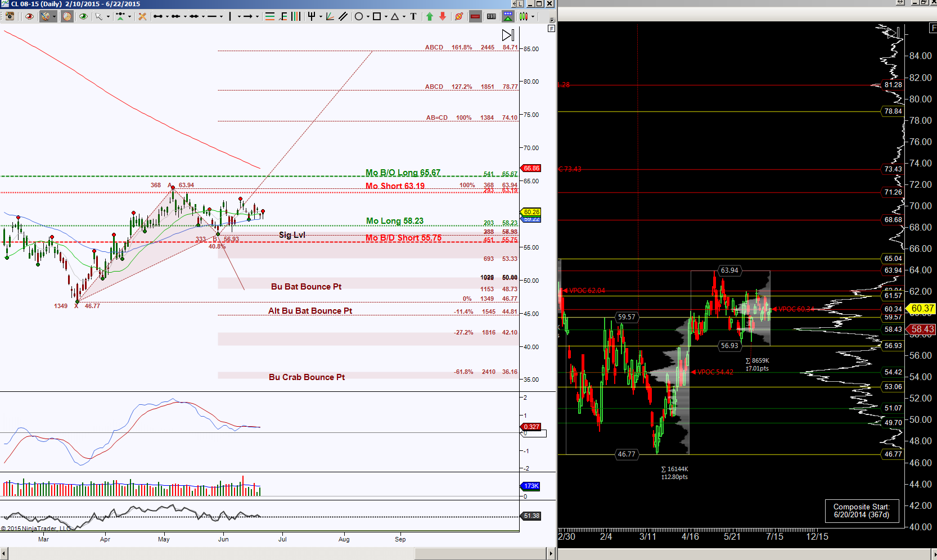Select the Andrews pitchfork tool
Image resolution: width=937 pixels, height=560 pixels.
click(312, 16)
